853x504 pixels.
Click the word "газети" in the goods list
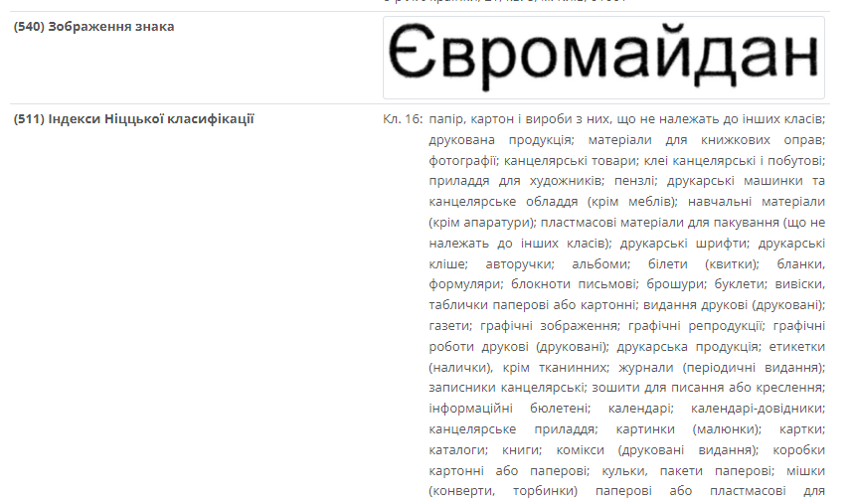click(449, 325)
